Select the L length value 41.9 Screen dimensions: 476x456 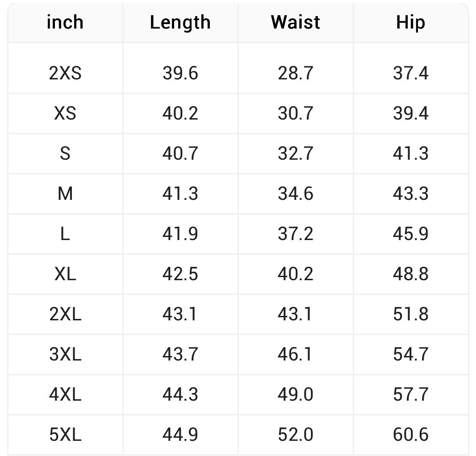[180, 234]
